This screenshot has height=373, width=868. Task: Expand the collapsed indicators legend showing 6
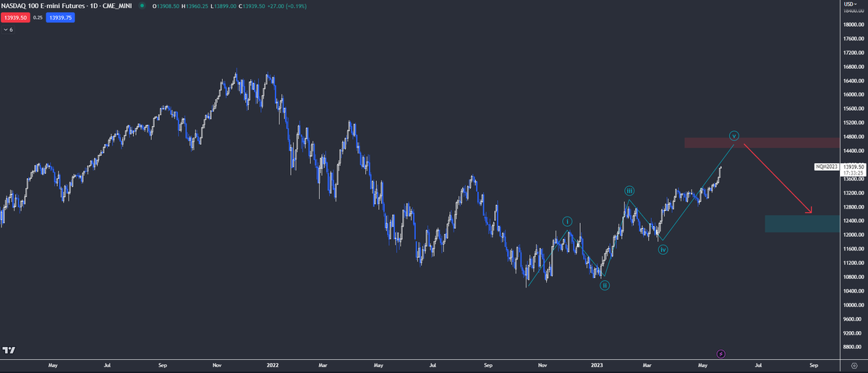coord(9,30)
